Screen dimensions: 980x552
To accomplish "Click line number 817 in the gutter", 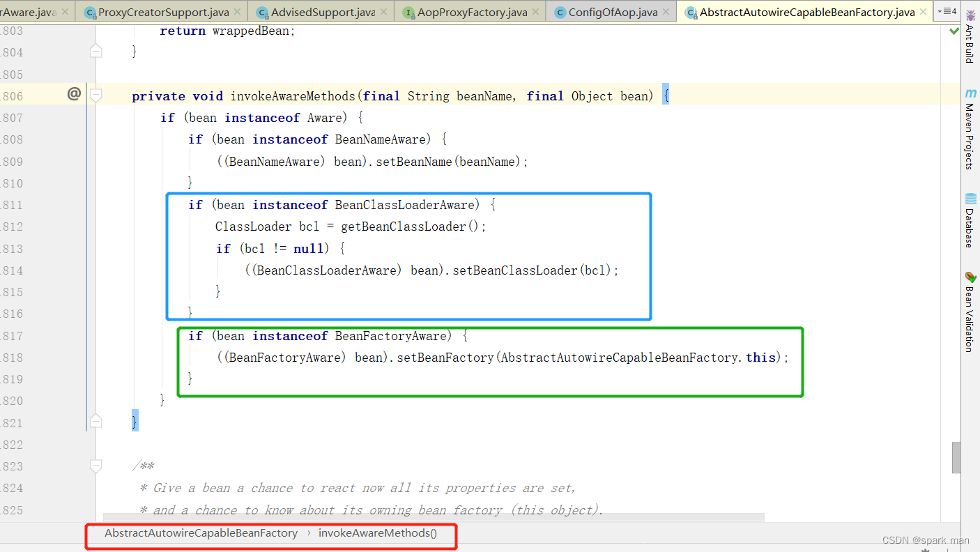I will (12, 336).
